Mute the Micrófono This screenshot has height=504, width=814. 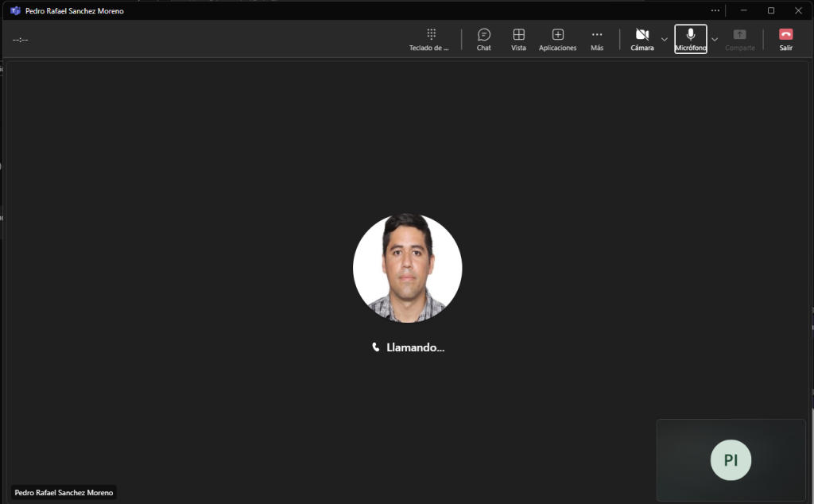tap(690, 39)
